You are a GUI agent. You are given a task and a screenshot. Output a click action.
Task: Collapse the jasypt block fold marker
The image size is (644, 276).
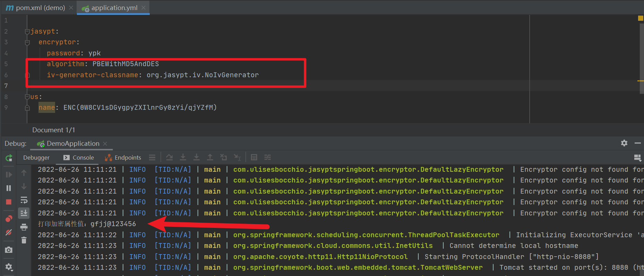point(27,32)
